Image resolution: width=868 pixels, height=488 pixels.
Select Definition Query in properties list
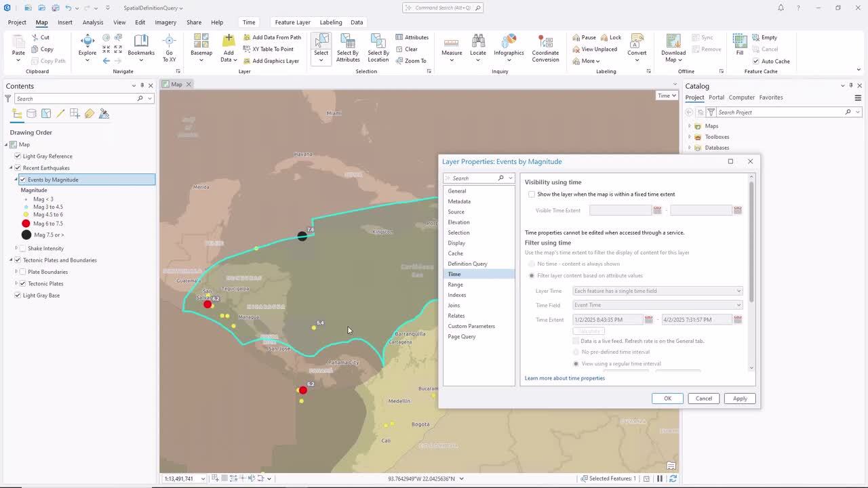pos(467,264)
